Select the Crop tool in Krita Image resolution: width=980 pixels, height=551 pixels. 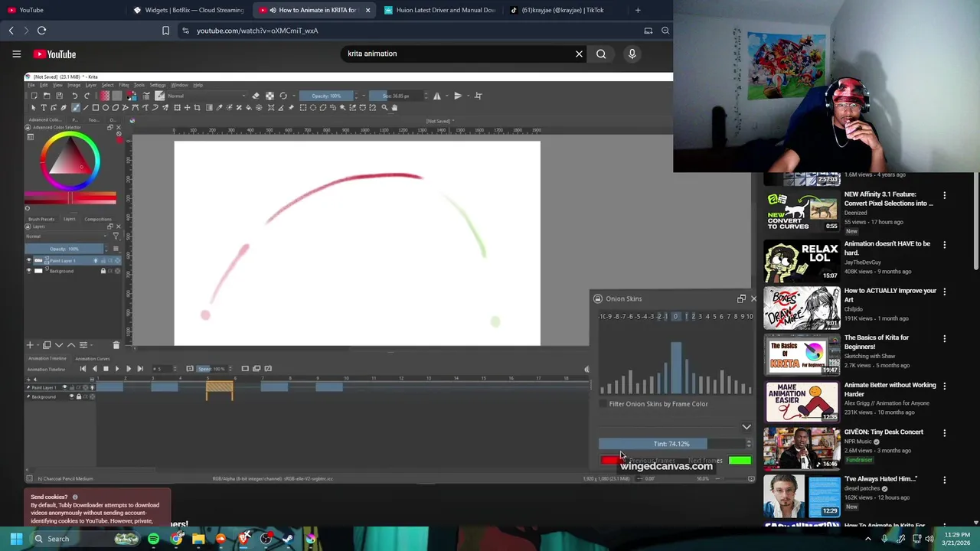pos(197,108)
